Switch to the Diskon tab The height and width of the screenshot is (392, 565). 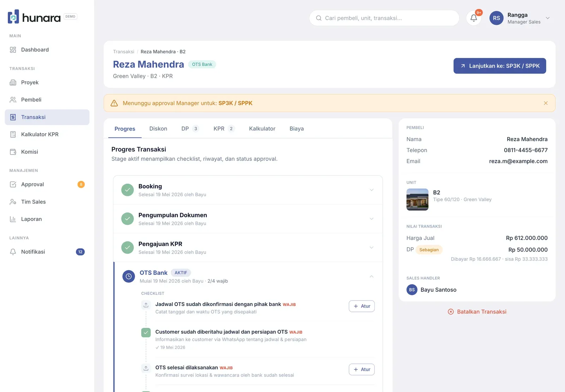click(158, 129)
